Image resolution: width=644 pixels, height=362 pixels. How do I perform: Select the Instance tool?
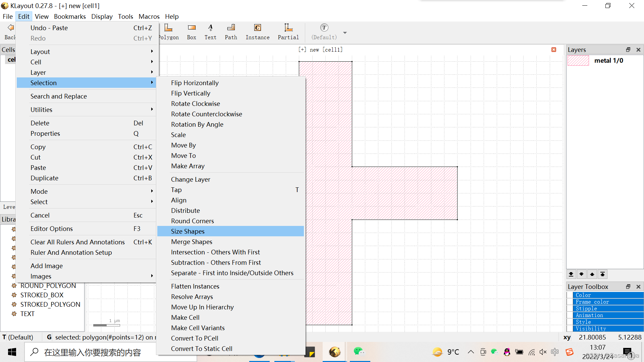[x=257, y=32]
